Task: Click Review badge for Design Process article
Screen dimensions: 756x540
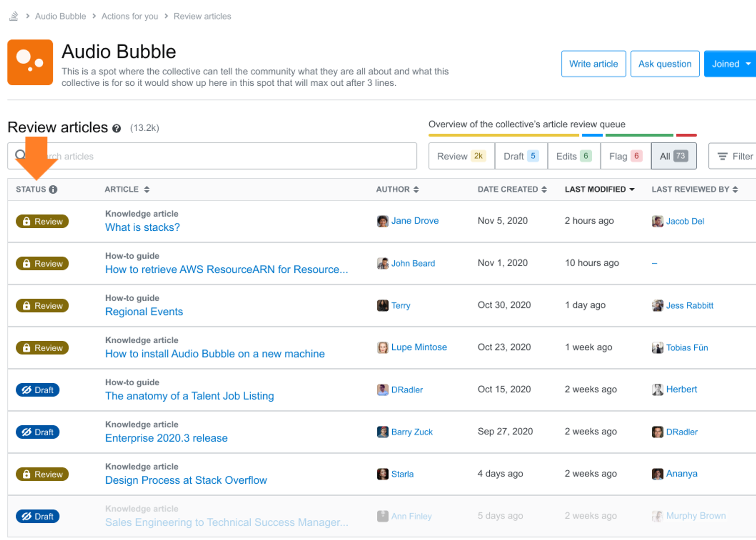Action: (42, 474)
